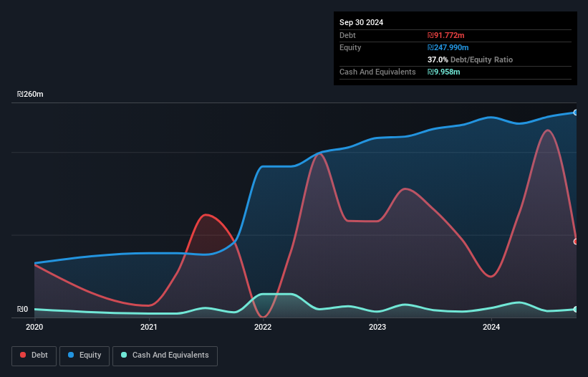Select the Debt end data point marker
The height and width of the screenshot is (377, 588).
tap(576, 242)
